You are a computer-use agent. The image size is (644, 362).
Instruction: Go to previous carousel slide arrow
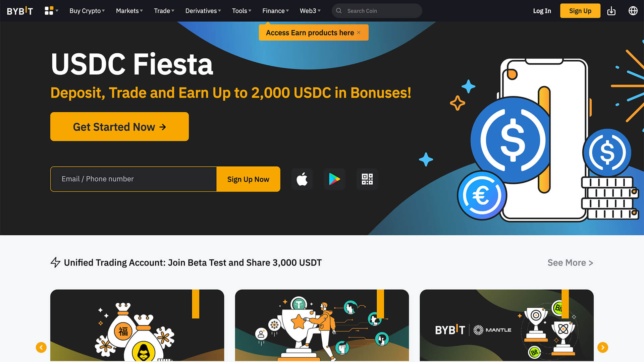click(x=41, y=347)
